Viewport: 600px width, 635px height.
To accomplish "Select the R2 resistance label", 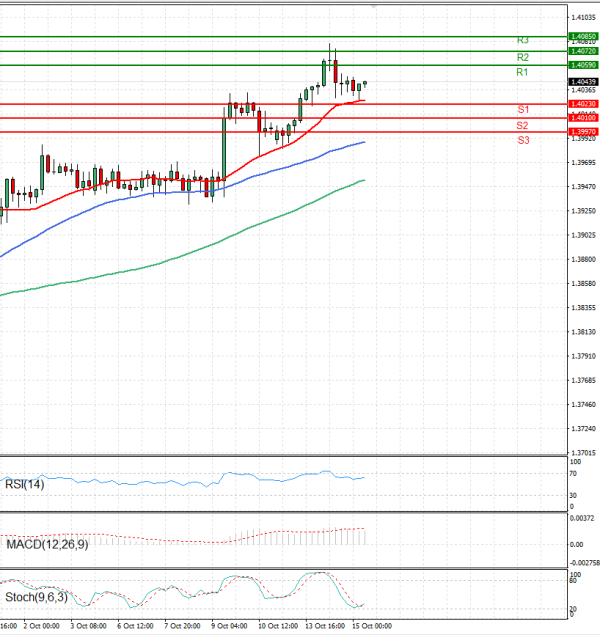I will tap(522, 58).
